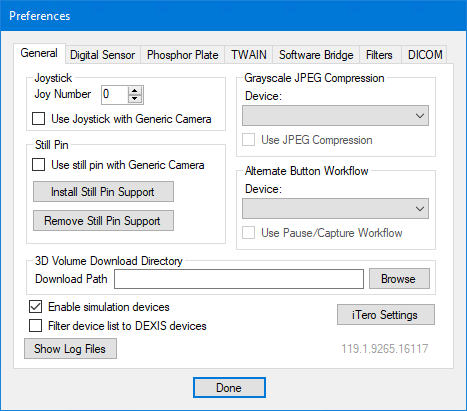This screenshot has height=411, width=467.
Task: Check Use still pin with Generic Camera
Action: click(38, 165)
